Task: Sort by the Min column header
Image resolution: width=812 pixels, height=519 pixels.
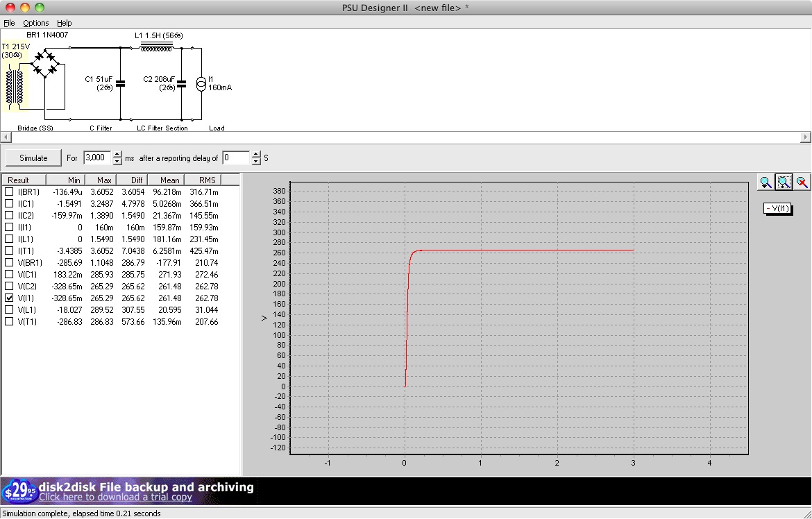Action: [x=65, y=180]
